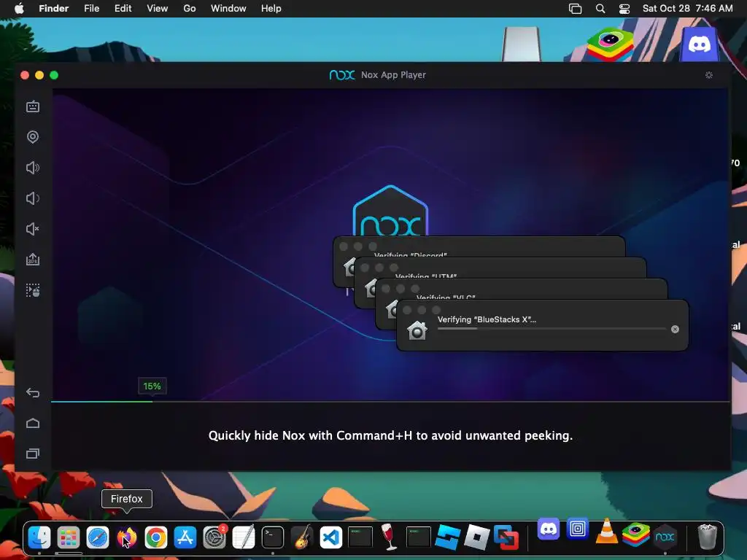Click BlueStacks X verification progress bar
Viewport: 747px width, 560px height.
click(551, 329)
